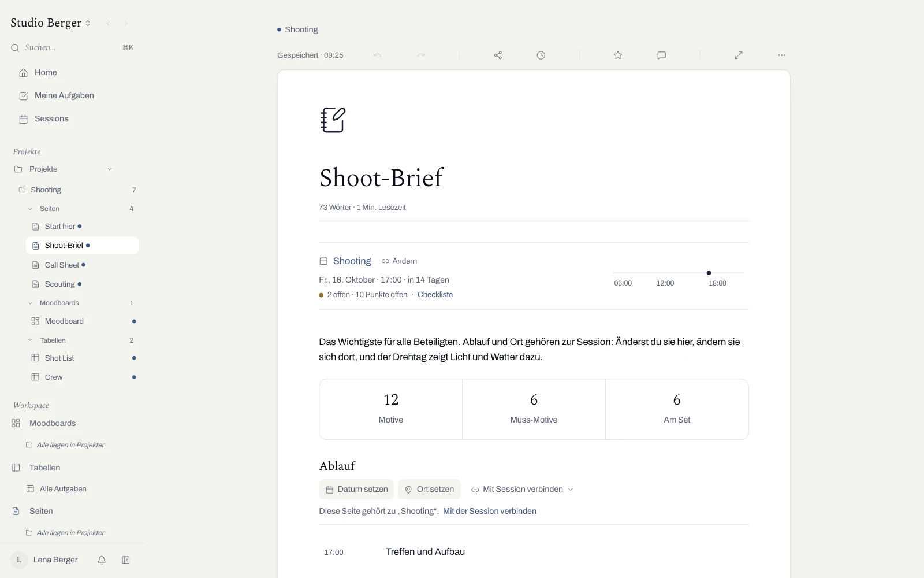This screenshot has height=578, width=924.
Task: Star this page as favorite
Action: (x=618, y=55)
